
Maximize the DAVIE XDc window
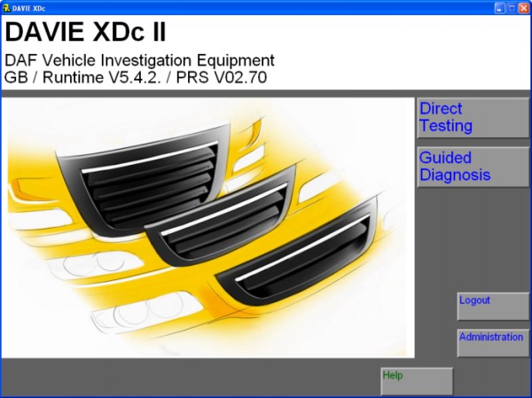pyautogui.click(x=512, y=7)
